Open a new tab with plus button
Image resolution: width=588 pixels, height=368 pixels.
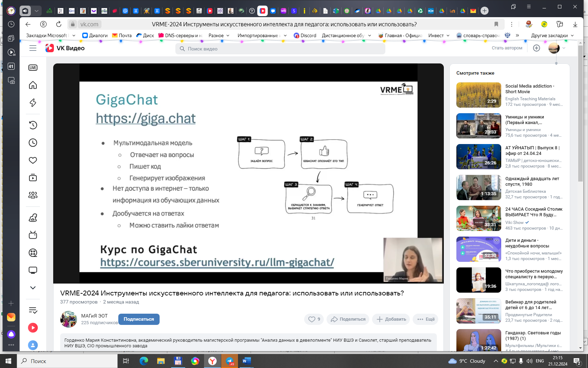484,11
